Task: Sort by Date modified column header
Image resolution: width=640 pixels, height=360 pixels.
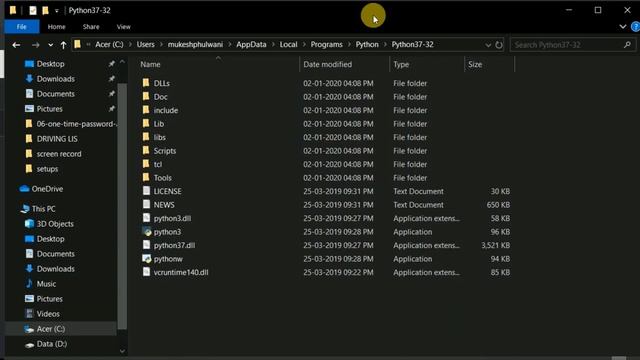Action: (327, 64)
